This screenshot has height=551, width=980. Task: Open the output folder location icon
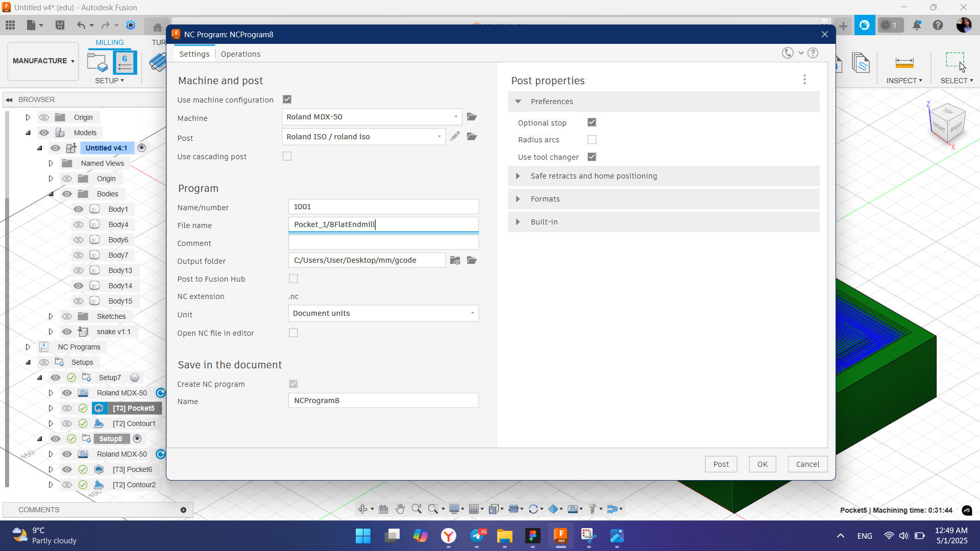(455, 260)
